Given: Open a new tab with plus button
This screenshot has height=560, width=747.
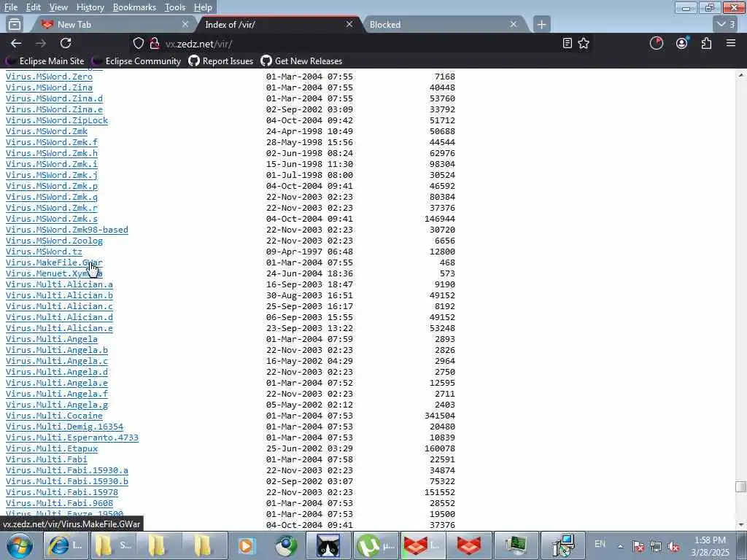Looking at the screenshot, I should coord(542,24).
